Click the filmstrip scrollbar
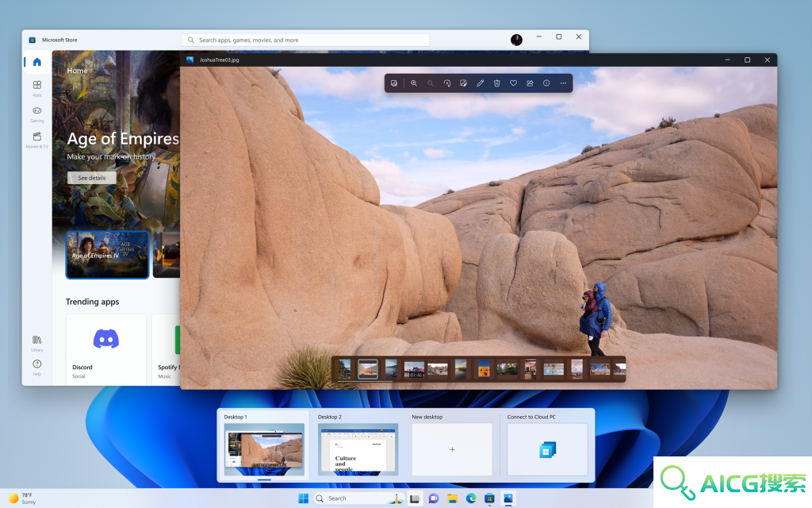Screen dimensions: 812x508 (365, 382)
